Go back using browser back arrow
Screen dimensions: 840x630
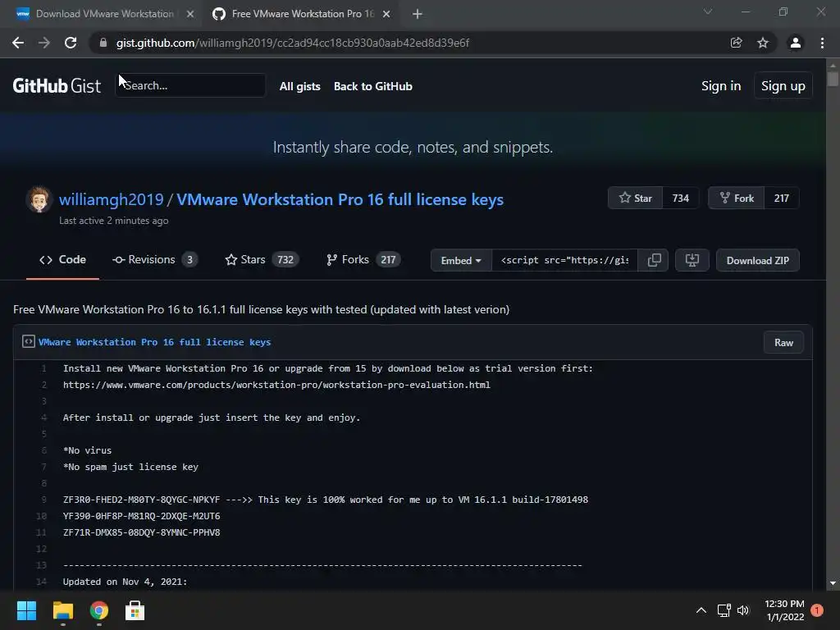[x=18, y=43]
